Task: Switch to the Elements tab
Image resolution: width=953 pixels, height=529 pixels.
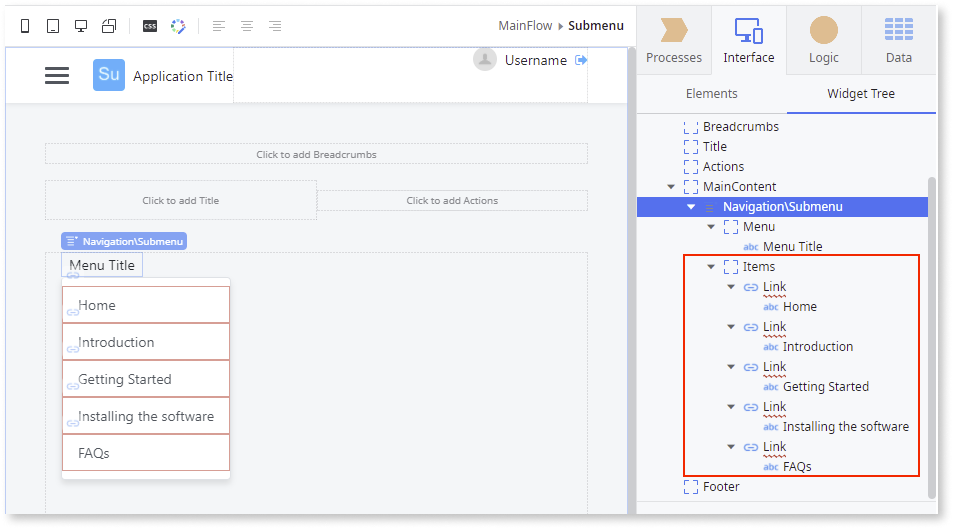Action: [x=711, y=93]
